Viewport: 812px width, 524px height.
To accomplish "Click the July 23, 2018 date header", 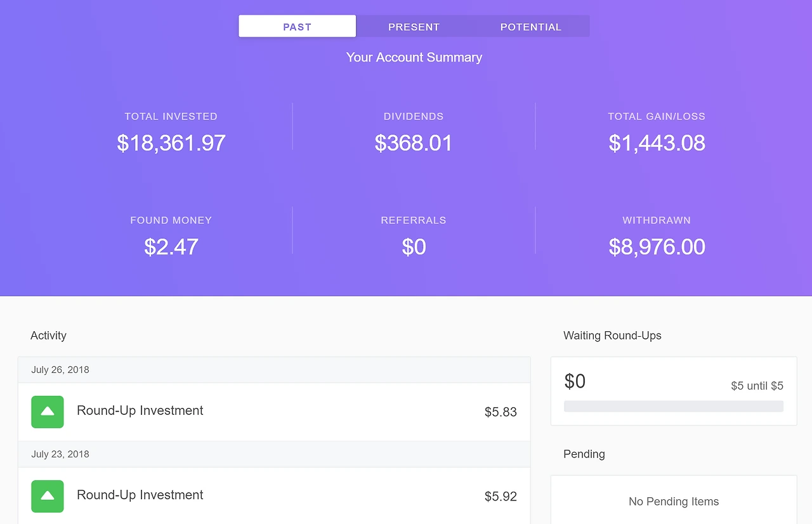I will pyautogui.click(x=60, y=454).
